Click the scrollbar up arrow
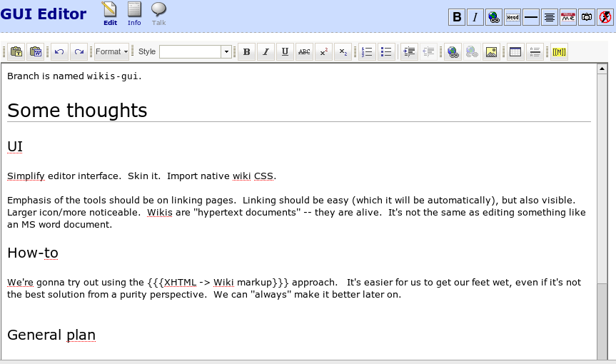616x364 pixels. click(602, 69)
